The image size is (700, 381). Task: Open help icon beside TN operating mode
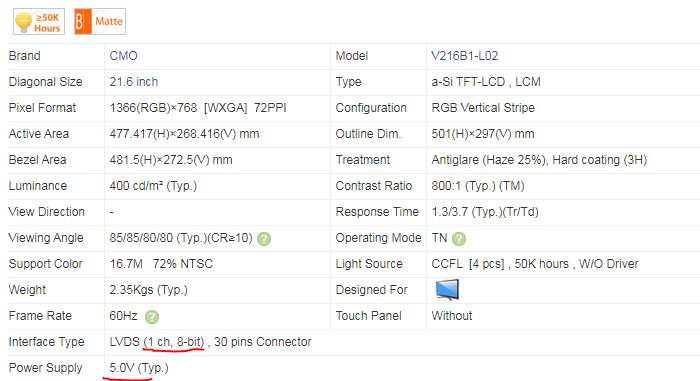coord(459,239)
